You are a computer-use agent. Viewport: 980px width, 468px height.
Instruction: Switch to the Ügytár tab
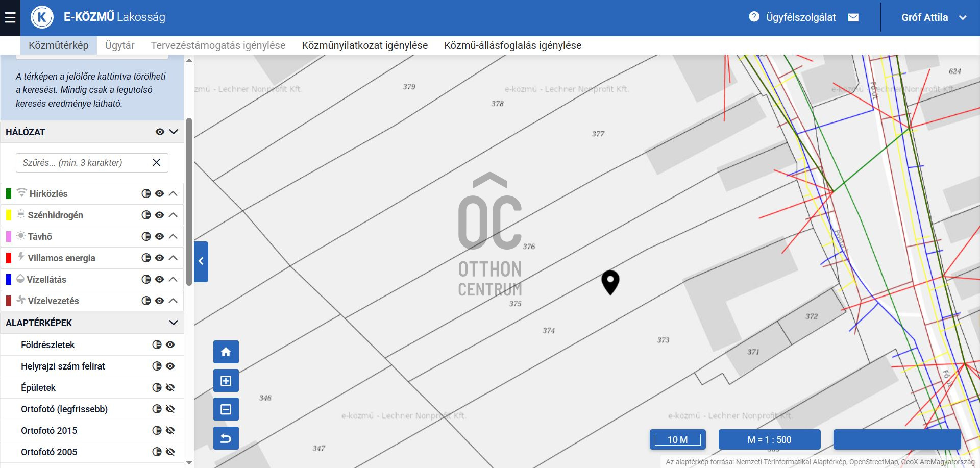[119, 45]
